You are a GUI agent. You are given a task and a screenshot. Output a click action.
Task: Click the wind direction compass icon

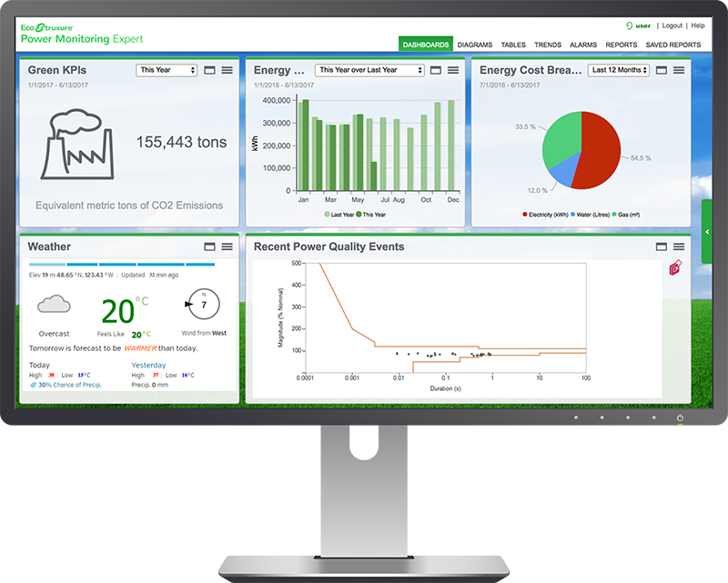(x=203, y=304)
